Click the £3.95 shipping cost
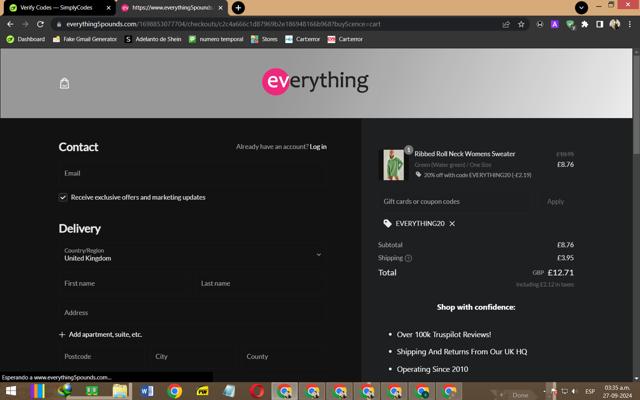This screenshot has width=640, height=400. click(565, 258)
